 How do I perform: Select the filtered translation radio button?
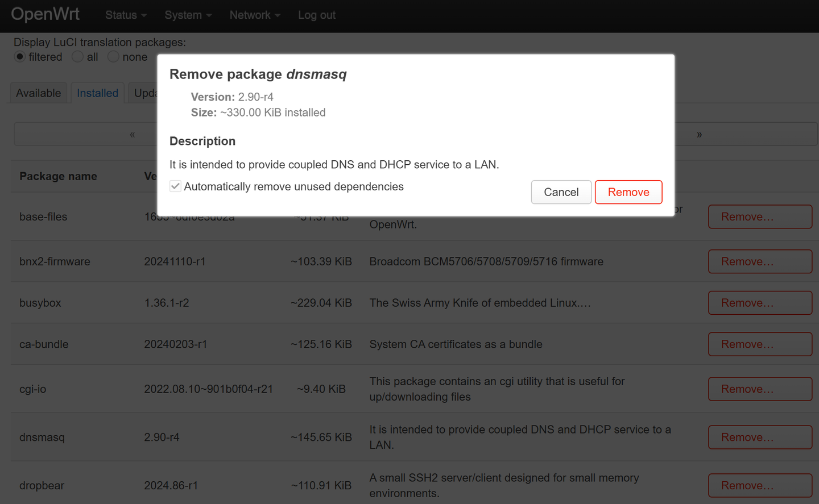(x=20, y=57)
